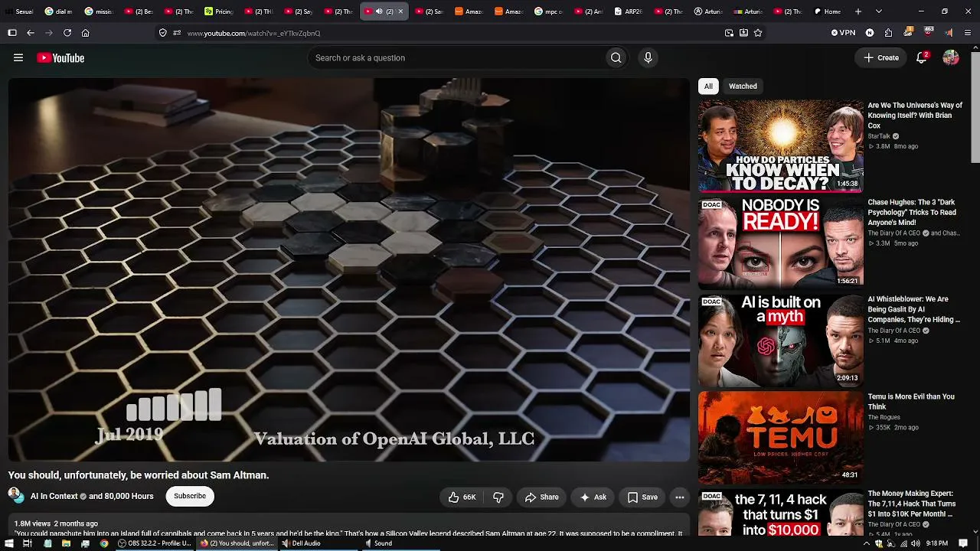Switch to the Pricing tab
The image size is (980, 551).
click(219, 11)
